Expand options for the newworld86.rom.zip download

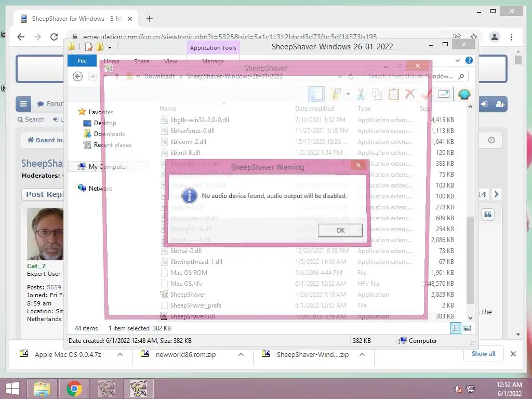[x=241, y=354]
